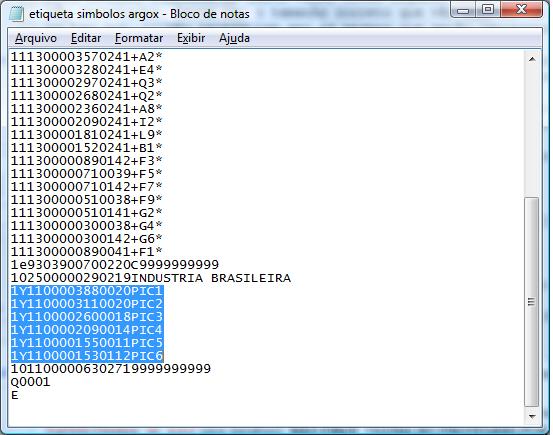
Task: Close the Bloco de notas window
Action: [x=521, y=10]
